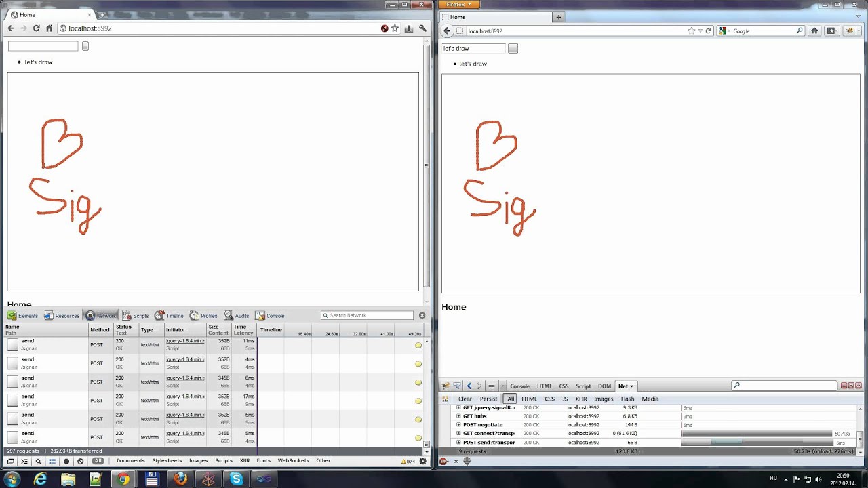This screenshot has width=868, height=488.
Task: Click the send button beside the "let's draw" field in Firefox
Action: tap(513, 49)
